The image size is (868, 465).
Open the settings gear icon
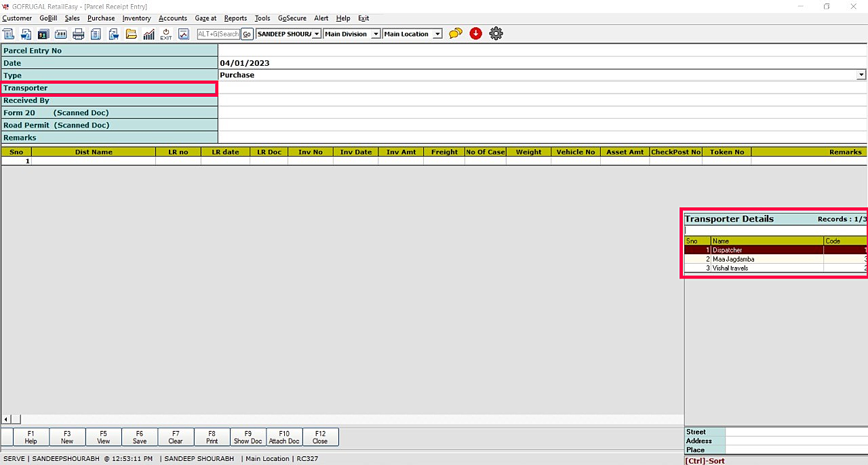point(496,33)
